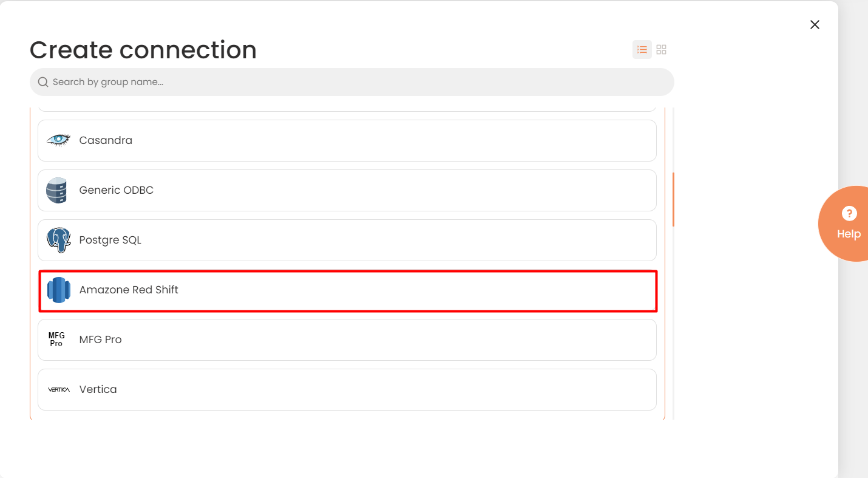Select the MFG Pro connection label
The image size is (868, 478).
pos(101,340)
